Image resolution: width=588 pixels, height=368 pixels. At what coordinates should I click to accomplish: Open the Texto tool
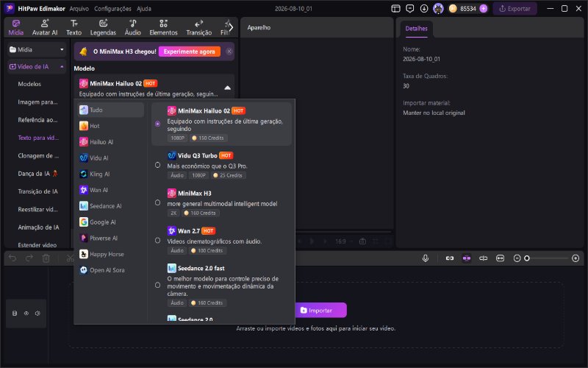coord(74,27)
